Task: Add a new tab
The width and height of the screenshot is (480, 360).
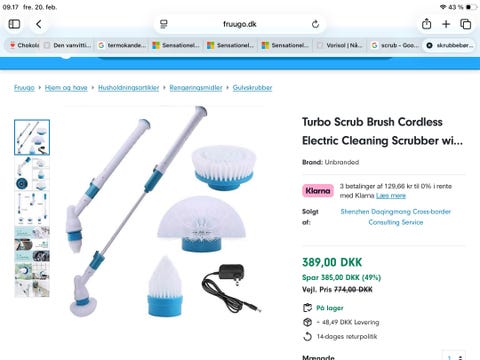Action: 446,24
